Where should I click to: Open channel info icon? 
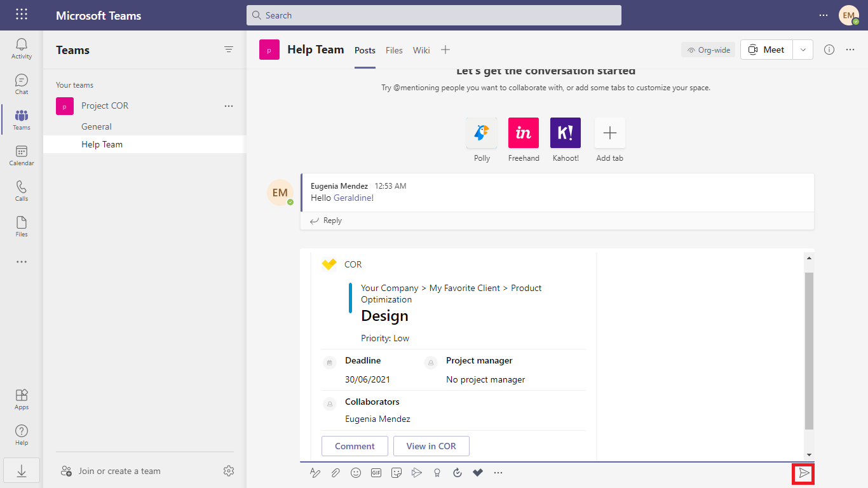click(x=829, y=50)
